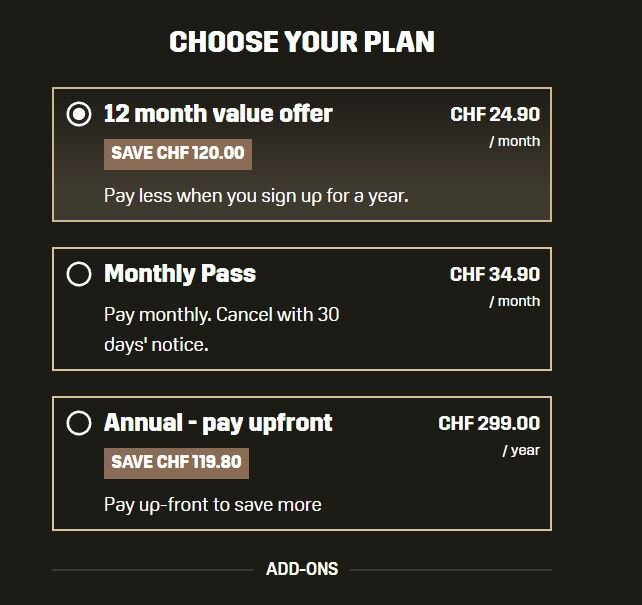Screen dimensions: 642x605
Task: Click 'Pay up-front to save more' description
Action: (x=213, y=504)
